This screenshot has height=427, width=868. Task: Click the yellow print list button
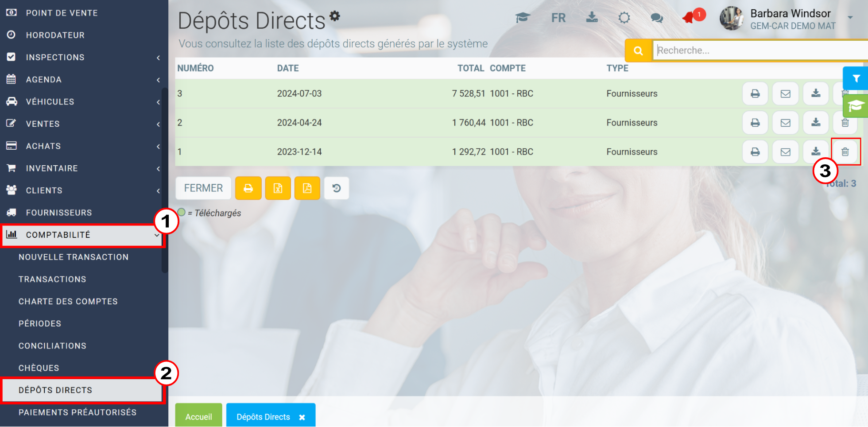248,188
